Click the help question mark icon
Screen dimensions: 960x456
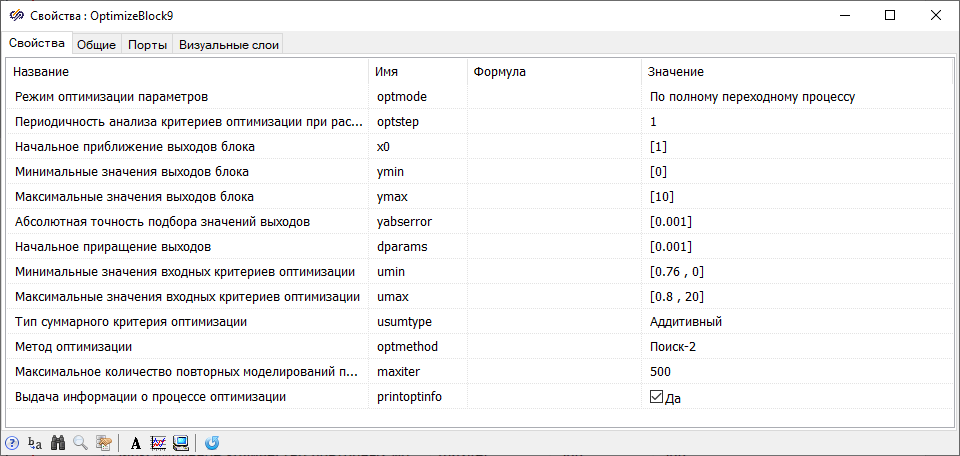12,443
